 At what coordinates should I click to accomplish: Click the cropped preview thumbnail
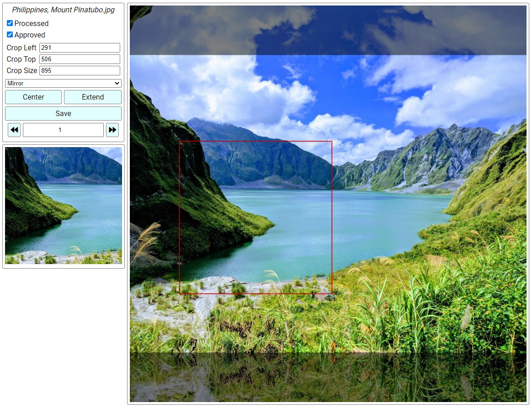[x=64, y=206]
